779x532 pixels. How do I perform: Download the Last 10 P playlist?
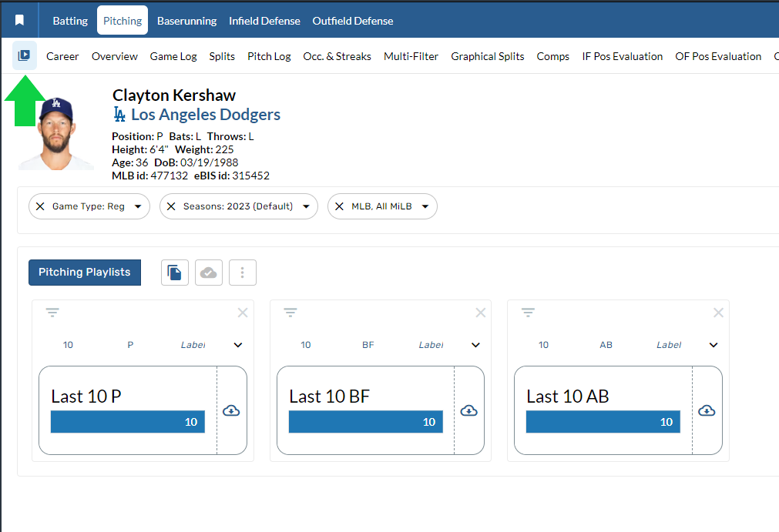click(231, 411)
